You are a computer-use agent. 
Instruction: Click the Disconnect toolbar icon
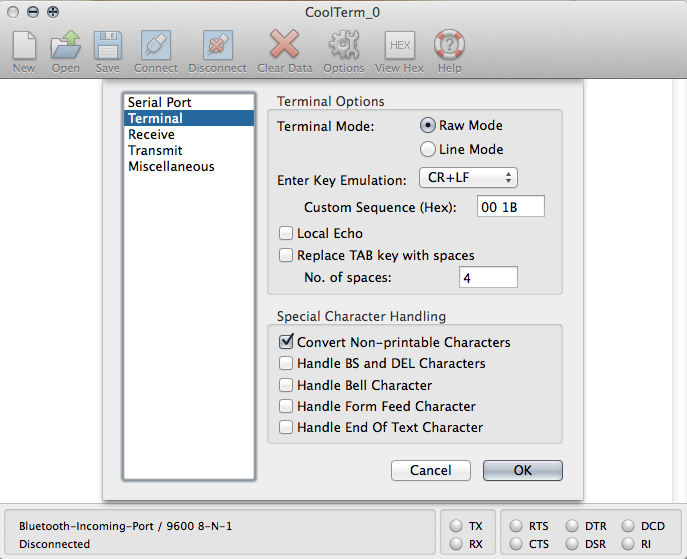(218, 45)
